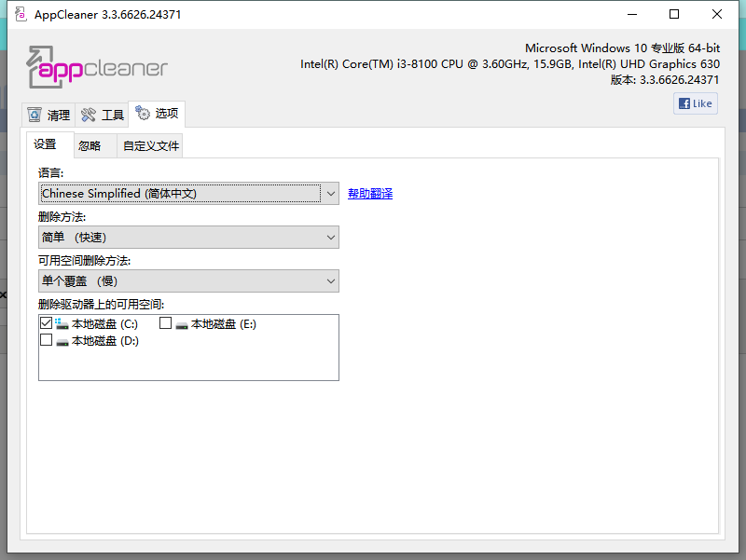Click the AppCleaner title bar app icon

(x=21, y=14)
